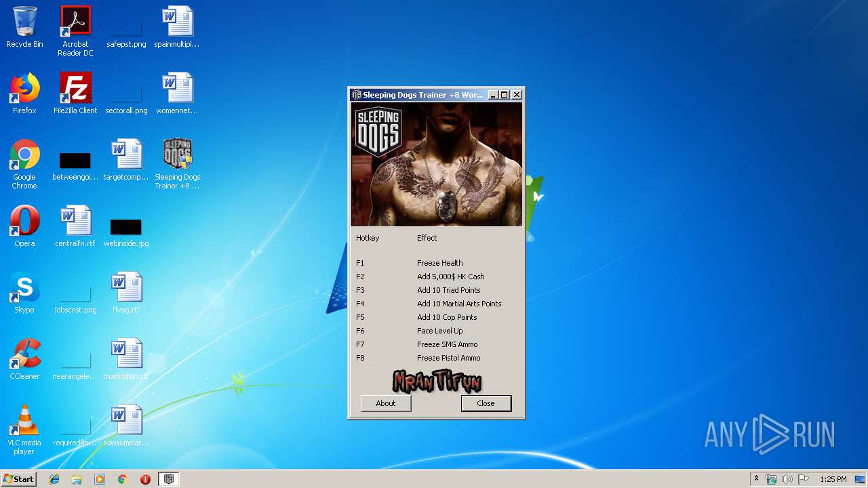This screenshot has height=488, width=868.
Task: Click 'Freeze Pistol Ammo' text
Action: [449, 358]
